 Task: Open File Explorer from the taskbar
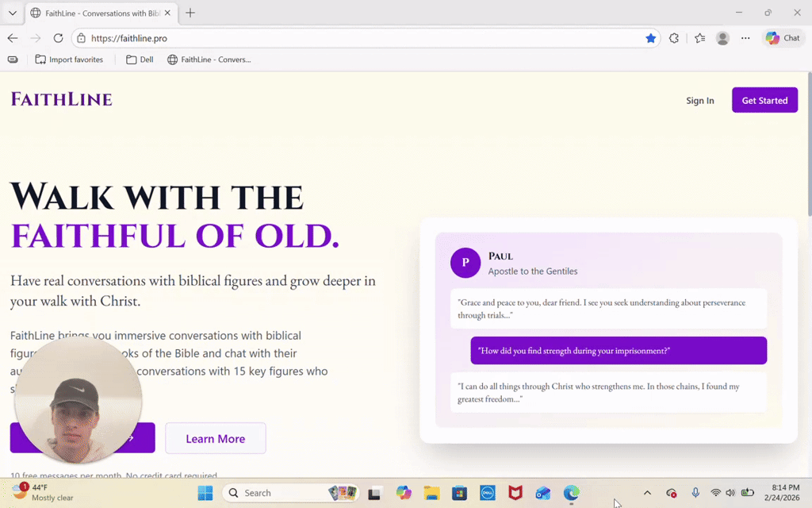point(431,493)
